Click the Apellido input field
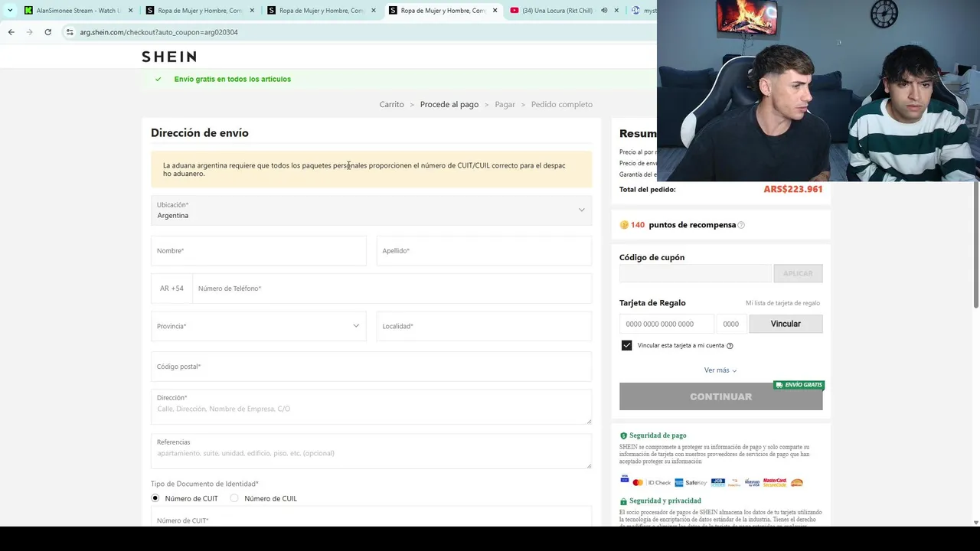Screen dimensions: 980x551 pos(484,251)
